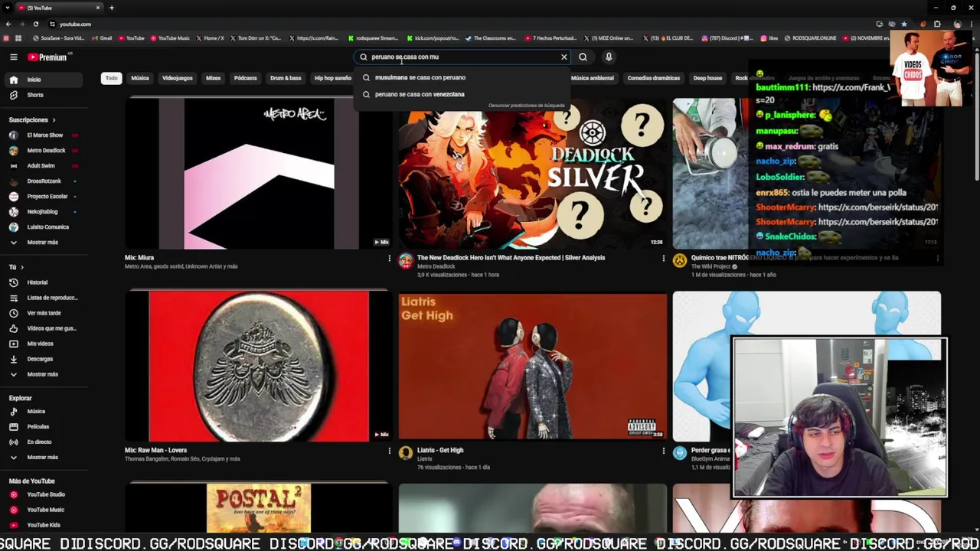980x551 pixels.
Task: Open options menu for Mix: Miura
Action: pyautogui.click(x=389, y=259)
